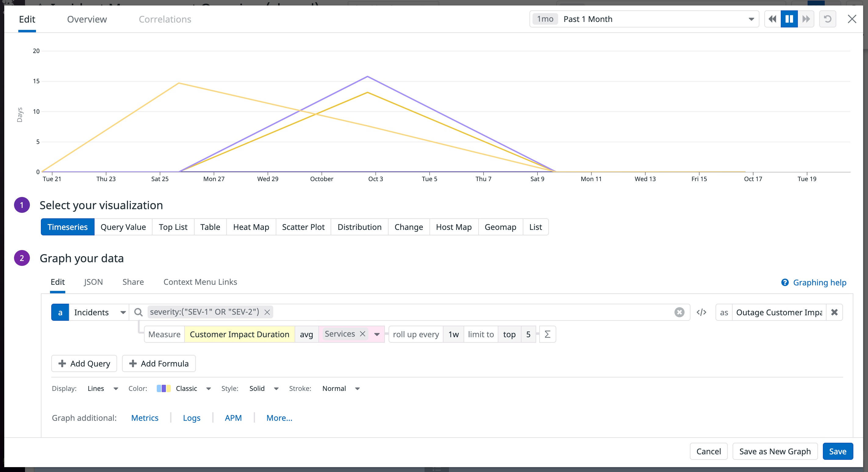The image size is (868, 472).
Task: Expand the Past 1 Month dropdown
Action: [751, 19]
